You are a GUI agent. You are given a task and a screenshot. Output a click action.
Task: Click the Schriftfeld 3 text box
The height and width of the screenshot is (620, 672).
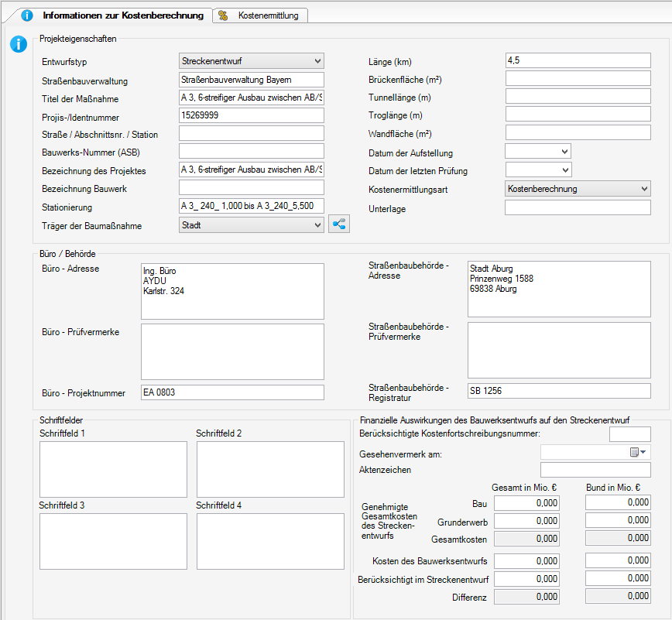(113, 542)
